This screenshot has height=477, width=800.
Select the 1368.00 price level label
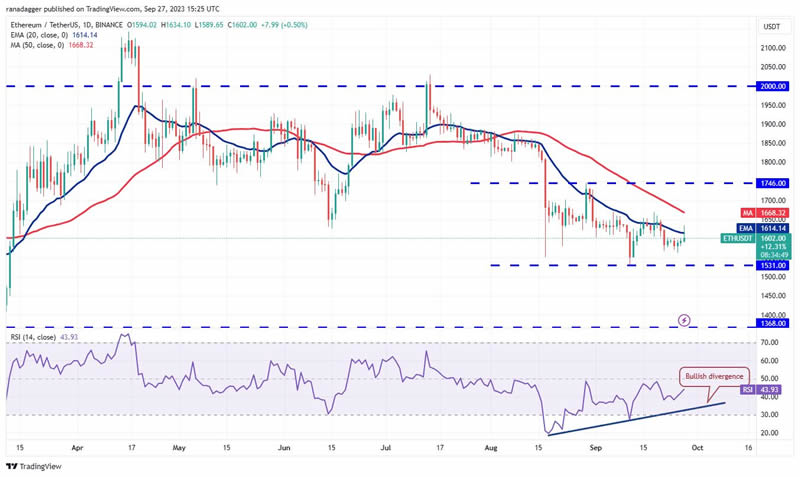coord(773,323)
